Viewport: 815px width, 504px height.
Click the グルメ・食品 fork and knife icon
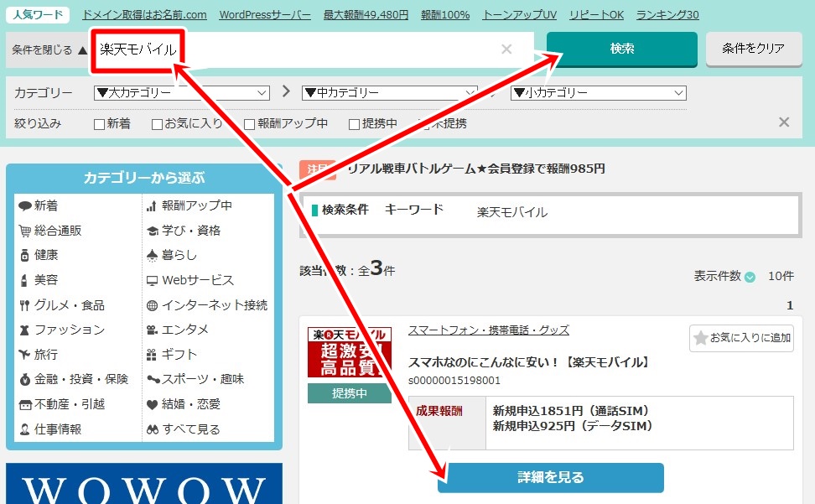[x=24, y=305]
